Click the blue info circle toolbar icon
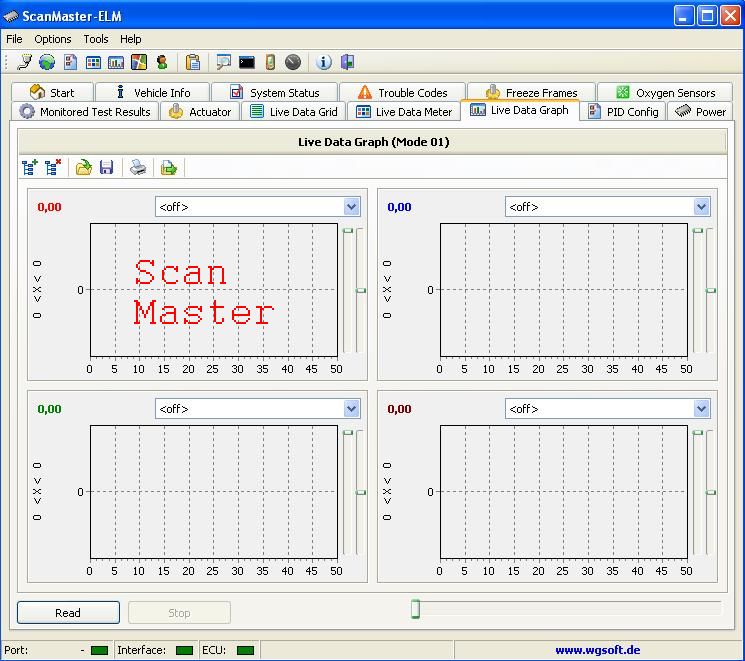Image resolution: width=745 pixels, height=661 pixels. [x=324, y=62]
